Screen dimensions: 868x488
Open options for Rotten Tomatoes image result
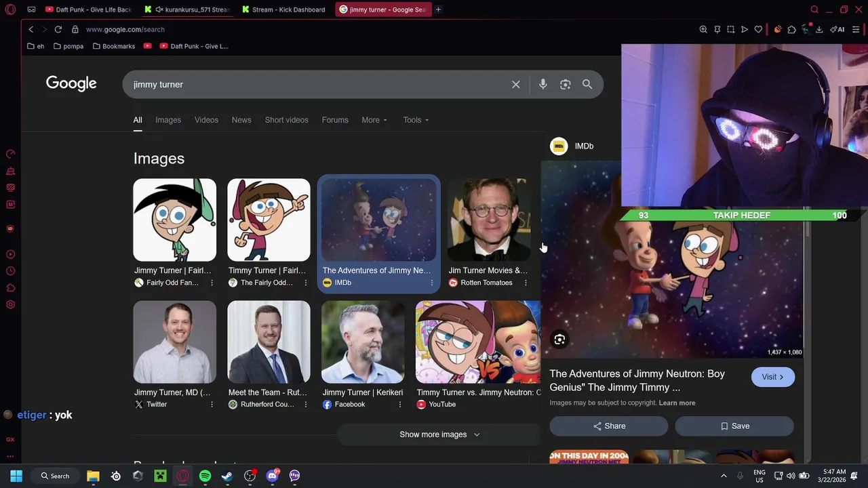[526, 283]
